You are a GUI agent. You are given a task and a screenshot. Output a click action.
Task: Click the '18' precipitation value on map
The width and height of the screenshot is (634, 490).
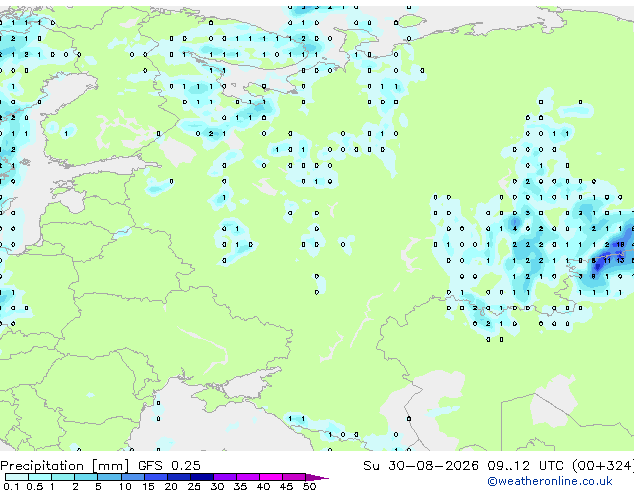(x=620, y=245)
